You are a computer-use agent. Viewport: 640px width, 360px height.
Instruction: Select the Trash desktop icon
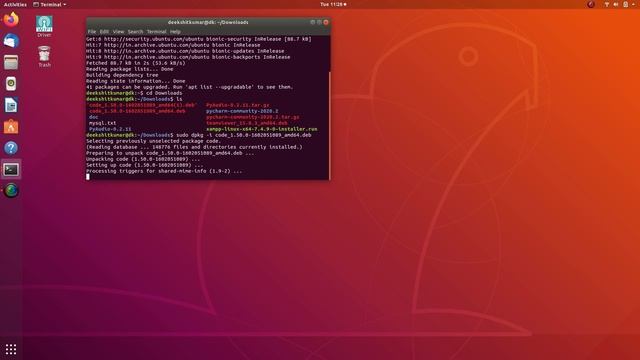coord(44,57)
